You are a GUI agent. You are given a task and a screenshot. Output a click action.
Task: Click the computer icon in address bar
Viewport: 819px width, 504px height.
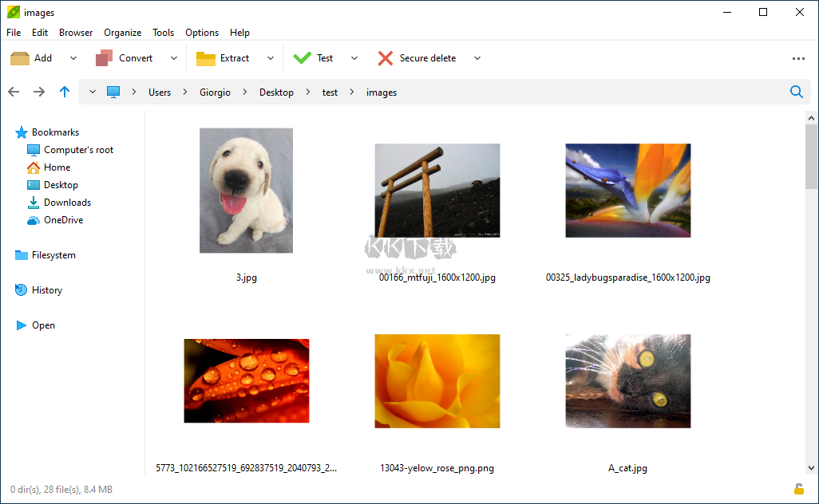coord(113,93)
